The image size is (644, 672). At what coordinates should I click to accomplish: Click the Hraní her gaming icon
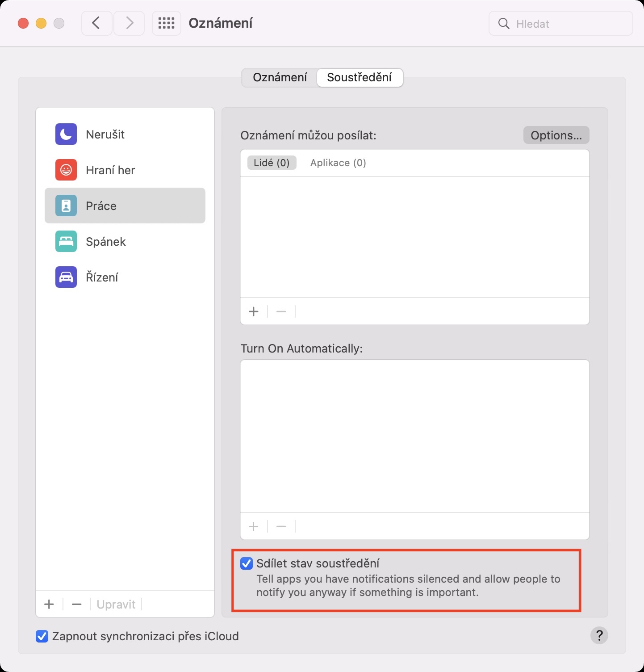pyautogui.click(x=66, y=170)
